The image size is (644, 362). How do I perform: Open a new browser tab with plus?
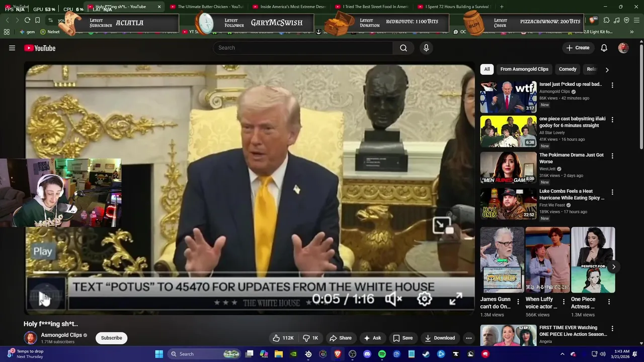click(502, 7)
